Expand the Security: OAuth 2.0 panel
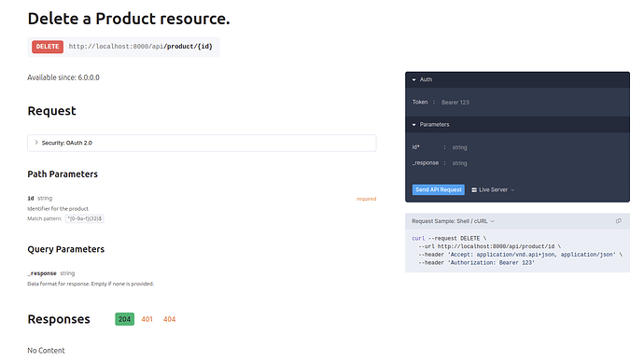 tap(202, 143)
